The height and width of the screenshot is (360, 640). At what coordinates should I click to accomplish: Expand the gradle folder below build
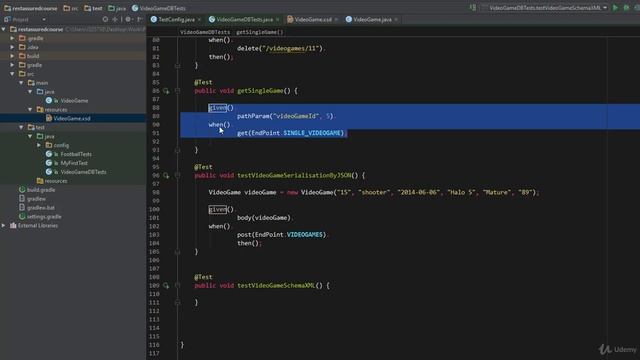coord(13,65)
